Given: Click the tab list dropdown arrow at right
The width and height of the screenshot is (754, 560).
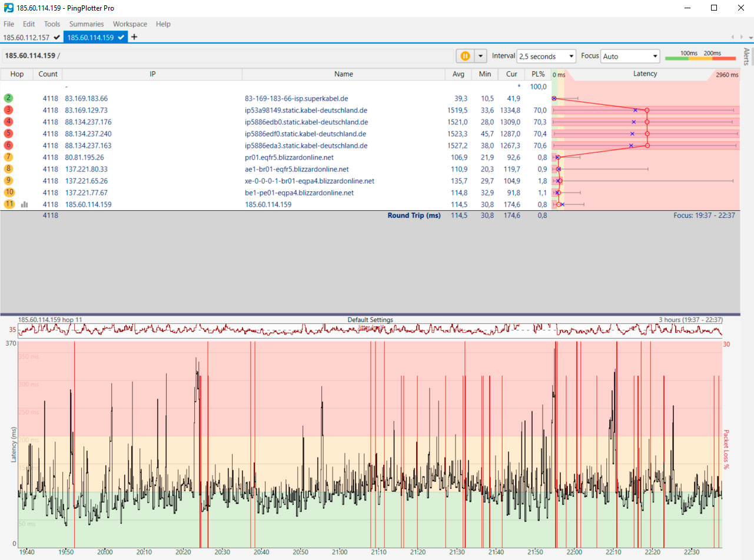Looking at the screenshot, I should click(x=750, y=37).
